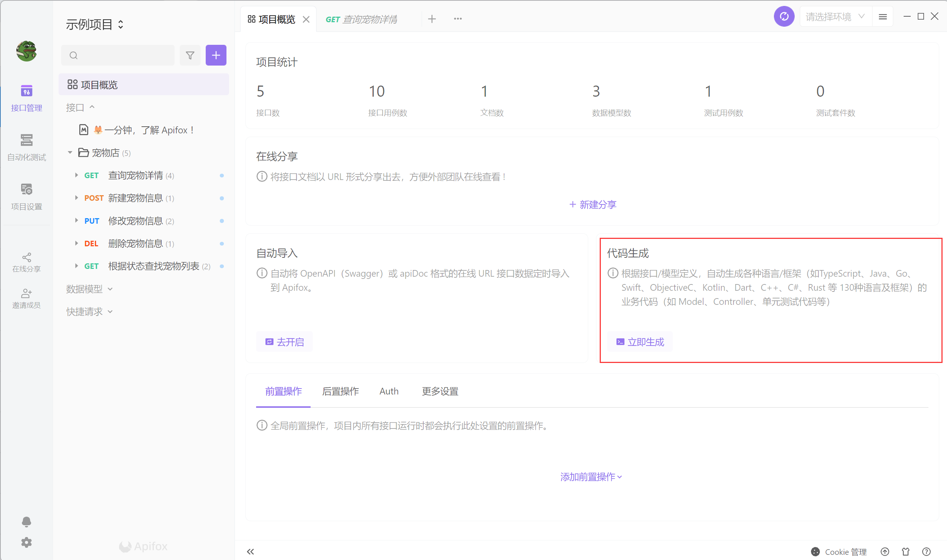Expand the 数据模型 section
This screenshot has width=947, height=560.
point(89,289)
